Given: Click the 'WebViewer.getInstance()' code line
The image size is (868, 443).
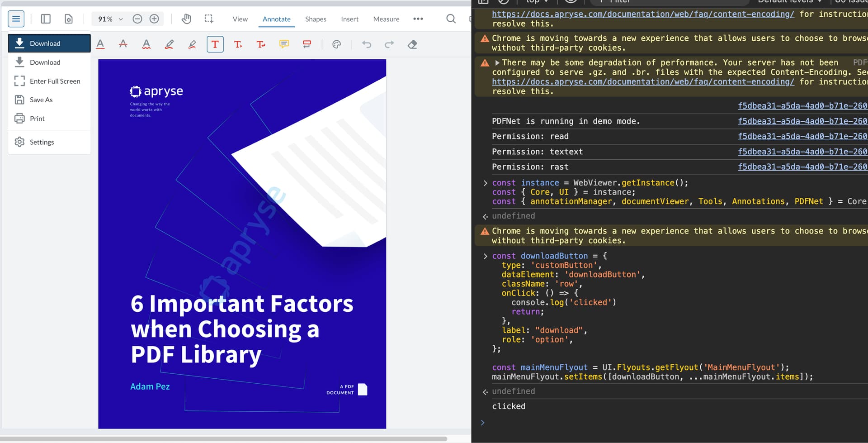Looking at the screenshot, I should pos(590,183).
